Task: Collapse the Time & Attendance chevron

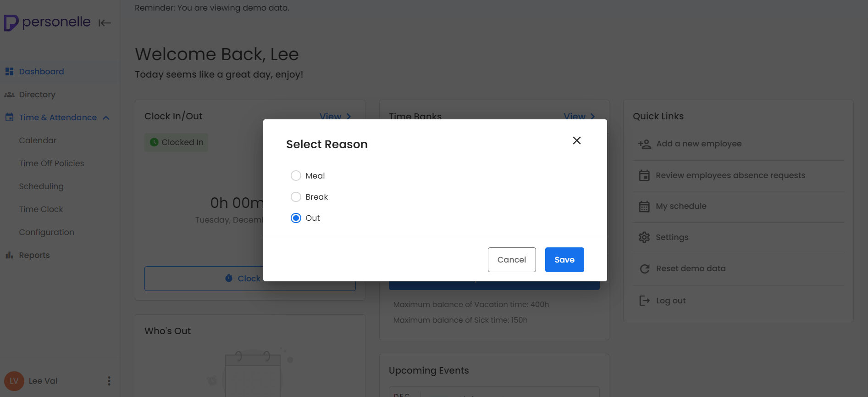Action: (106, 118)
